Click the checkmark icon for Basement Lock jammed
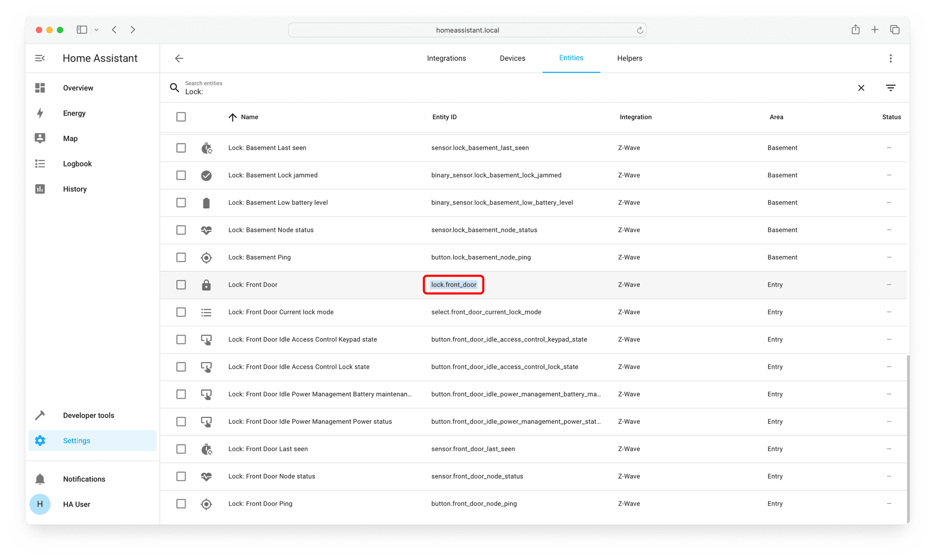This screenshot has height=560, width=935. pyautogui.click(x=206, y=175)
